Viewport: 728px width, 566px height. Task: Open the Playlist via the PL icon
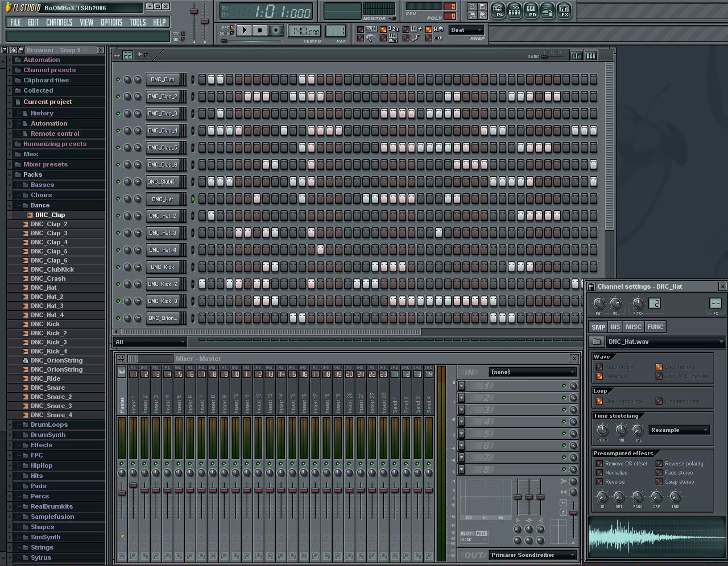tap(498, 10)
